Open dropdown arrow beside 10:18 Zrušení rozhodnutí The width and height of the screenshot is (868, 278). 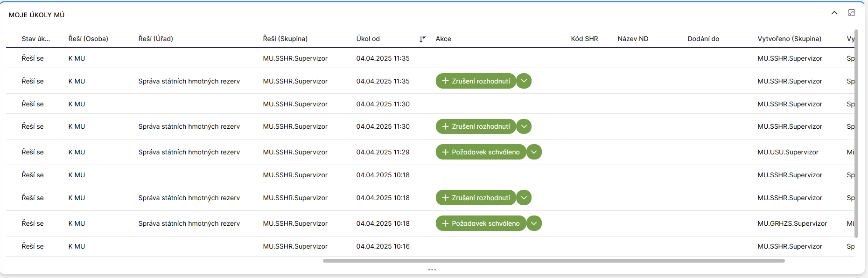coord(524,198)
